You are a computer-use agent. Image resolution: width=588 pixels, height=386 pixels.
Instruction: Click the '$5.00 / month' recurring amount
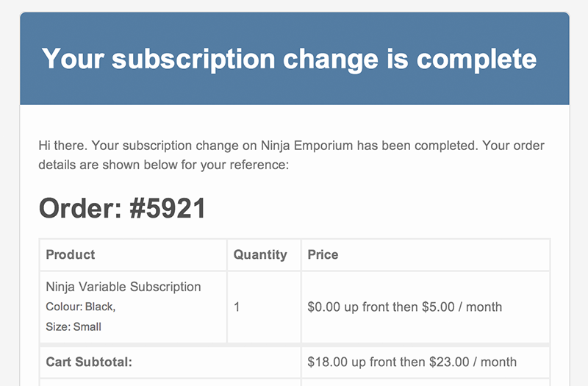462,307
